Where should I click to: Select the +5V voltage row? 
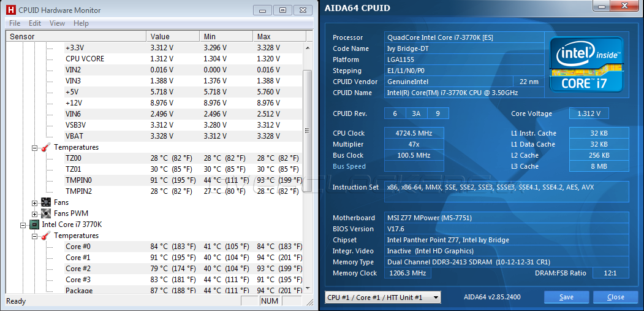(183, 92)
